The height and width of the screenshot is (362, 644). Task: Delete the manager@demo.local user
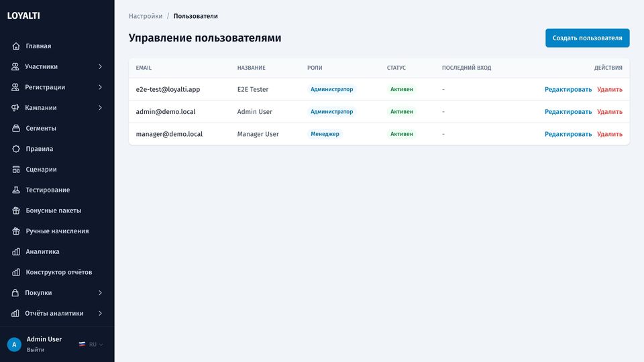click(x=610, y=134)
